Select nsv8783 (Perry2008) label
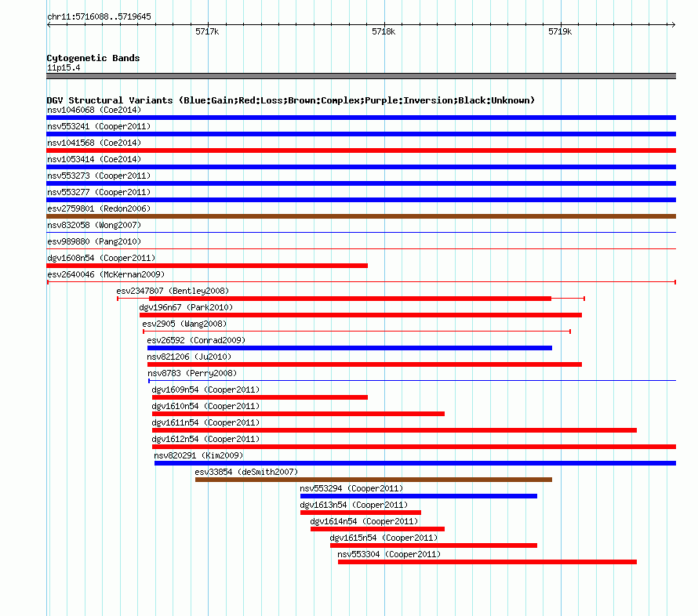The height and width of the screenshot is (616, 698). coord(192,373)
